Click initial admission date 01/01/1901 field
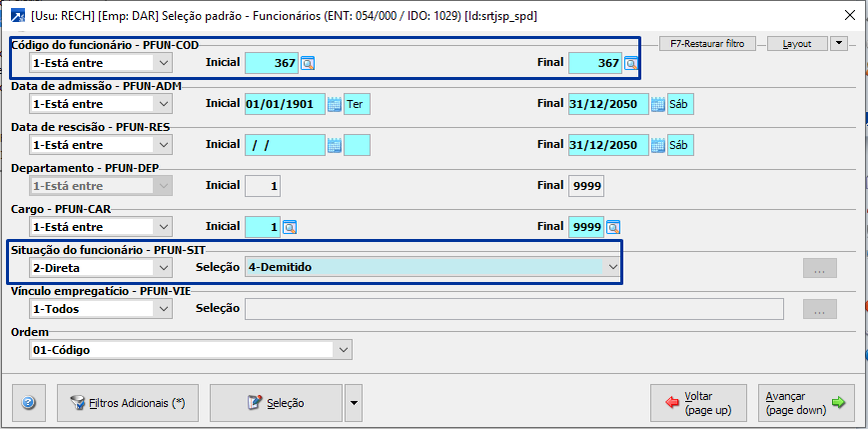The height and width of the screenshot is (429, 868). (x=285, y=104)
